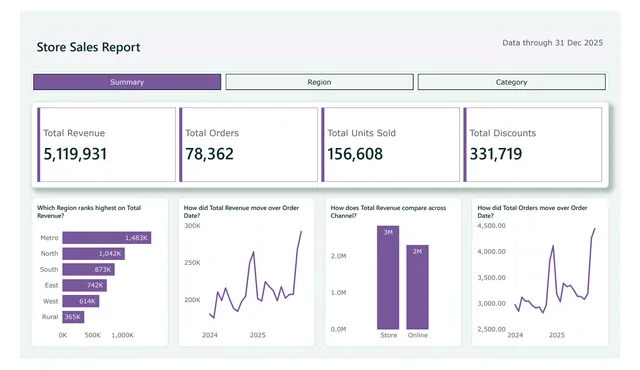Click 'How did Total Revenue move' title
The width and height of the screenshot is (640, 370).
point(241,212)
